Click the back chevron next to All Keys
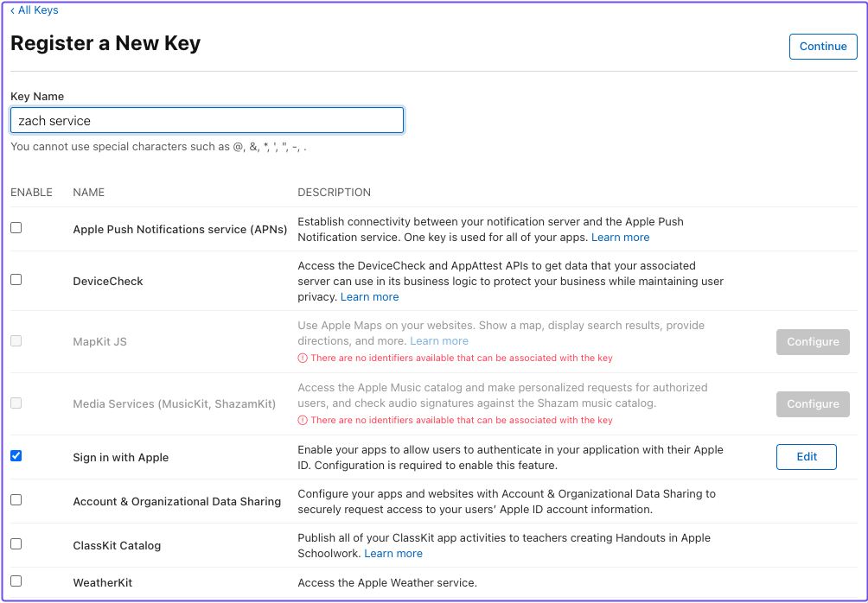Image resolution: width=868 pixels, height=603 pixels. click(12, 10)
